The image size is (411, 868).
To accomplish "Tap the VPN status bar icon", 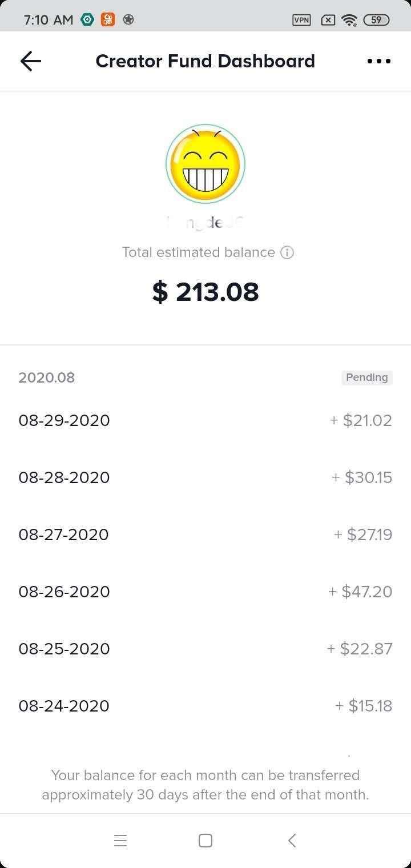I will coord(301,20).
